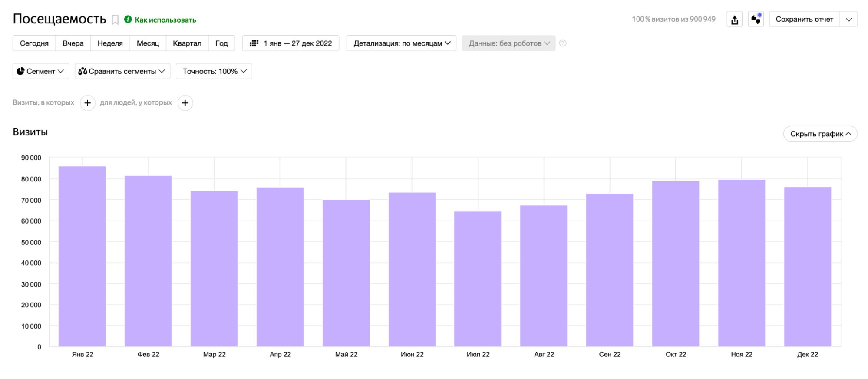Expand Детализация: по месяцам dropdown
Image resolution: width=868 pixels, height=379 pixels.
point(401,43)
